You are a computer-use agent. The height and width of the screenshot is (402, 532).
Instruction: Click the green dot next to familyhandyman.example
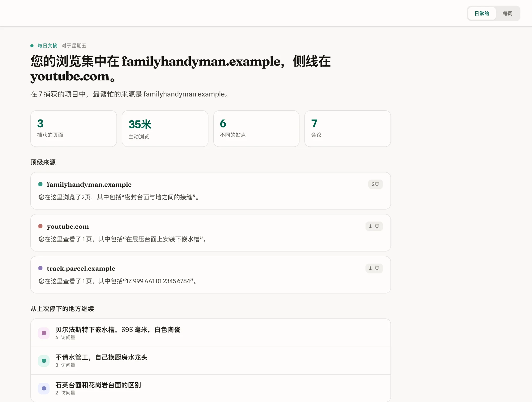pyautogui.click(x=40, y=184)
